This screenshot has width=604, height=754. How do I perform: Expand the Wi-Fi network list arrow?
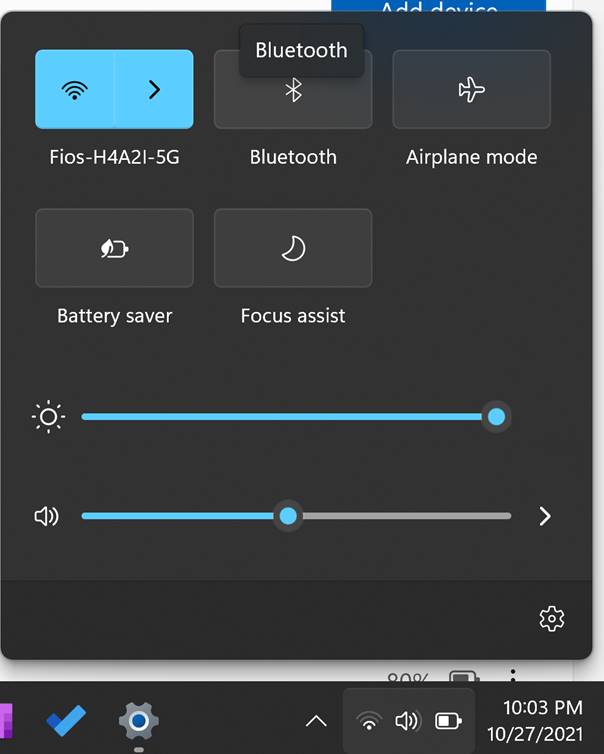pyautogui.click(x=154, y=89)
